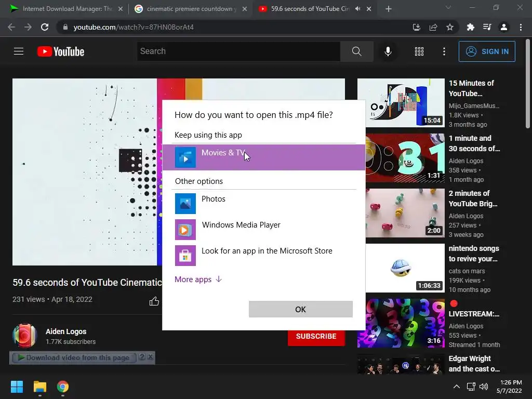Reload the page with the refresh icon
Image resolution: width=532 pixels, height=399 pixels.
coord(45,27)
